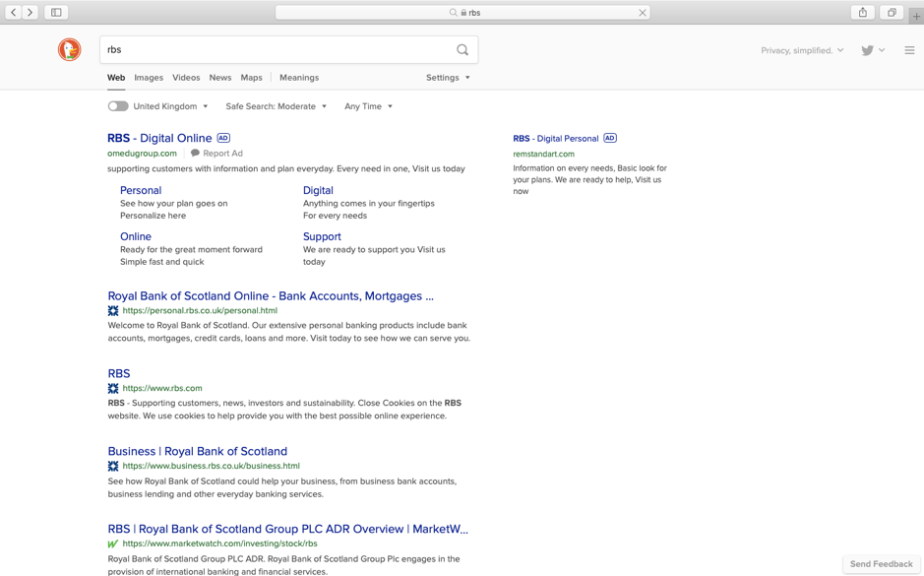Open the Twitter bird menu
This screenshot has width=924, height=576.
(x=873, y=50)
